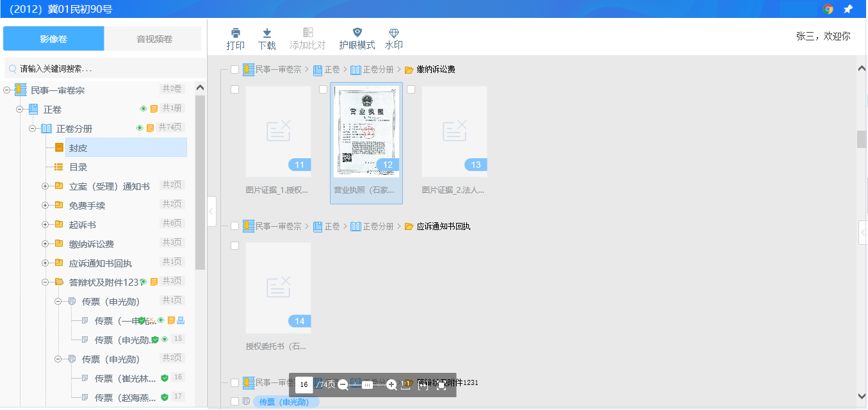Expand the 应诉通知书回执 tree node
This screenshot has width=868, height=410.
[45, 263]
